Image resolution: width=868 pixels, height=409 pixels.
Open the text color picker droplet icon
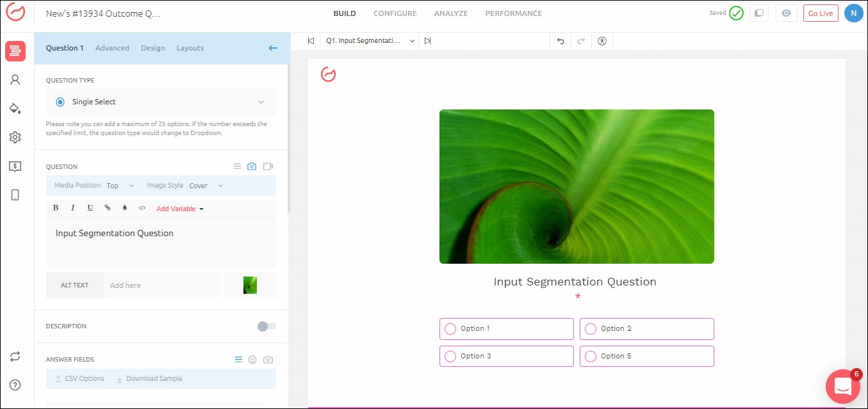point(124,207)
